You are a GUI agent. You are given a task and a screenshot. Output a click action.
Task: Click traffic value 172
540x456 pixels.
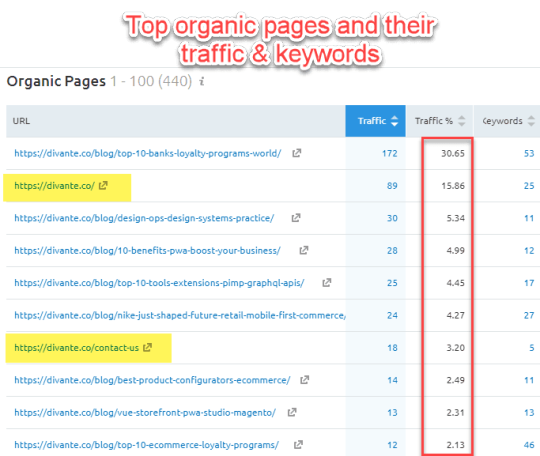coord(390,153)
